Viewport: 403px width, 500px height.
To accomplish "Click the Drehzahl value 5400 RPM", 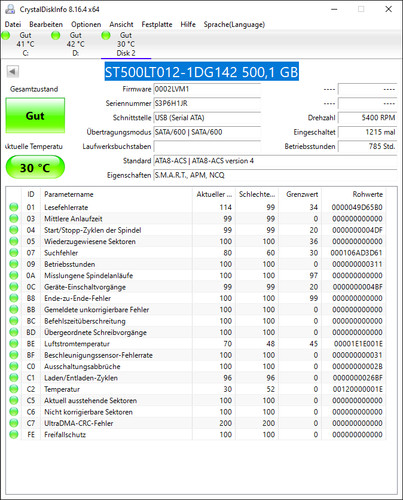I will coord(367,118).
